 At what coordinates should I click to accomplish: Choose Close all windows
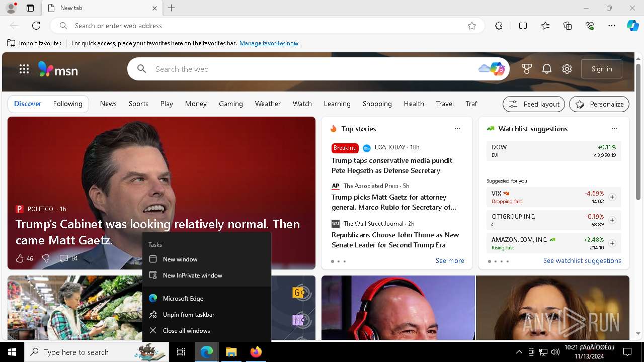click(x=207, y=331)
